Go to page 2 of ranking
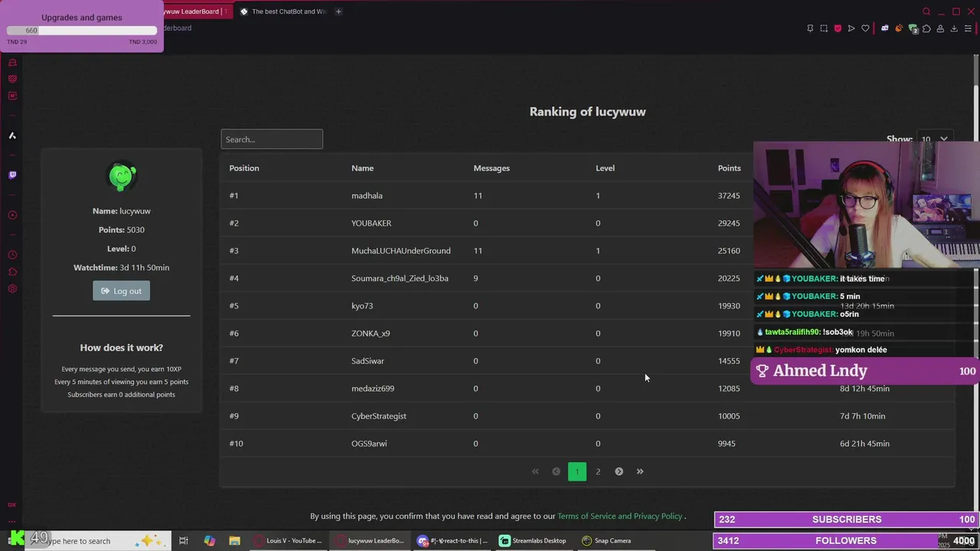 point(598,471)
